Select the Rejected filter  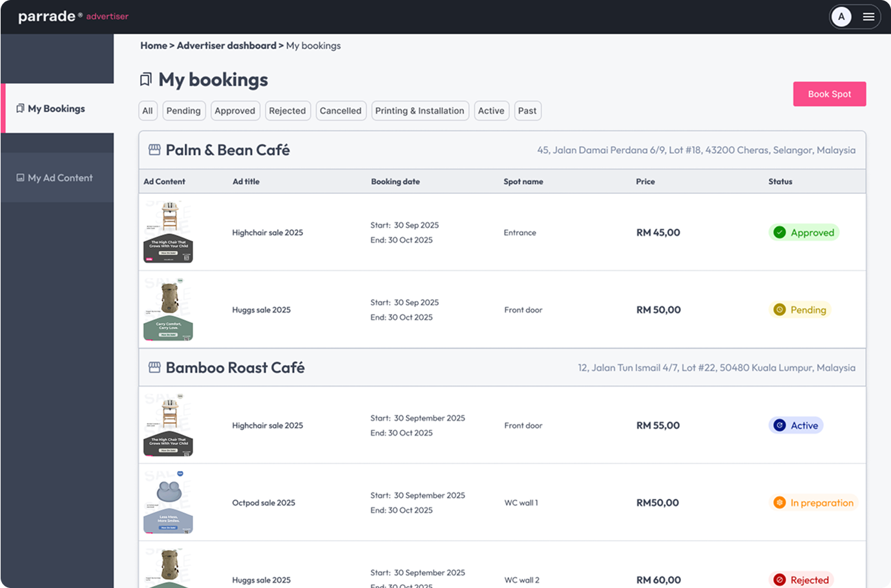click(287, 110)
